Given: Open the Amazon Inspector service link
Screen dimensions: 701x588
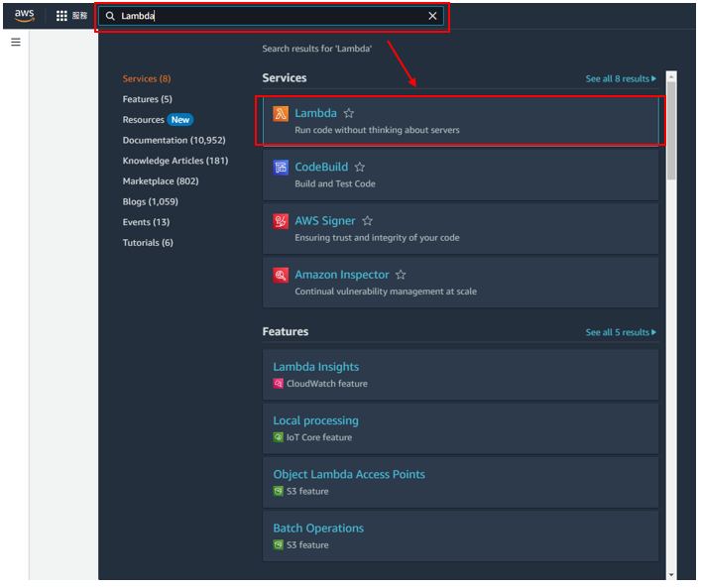Looking at the screenshot, I should click(341, 275).
